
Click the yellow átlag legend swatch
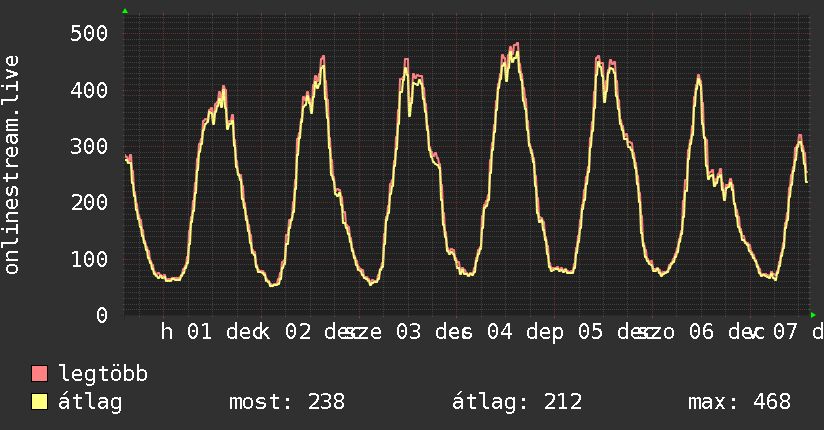40,403
